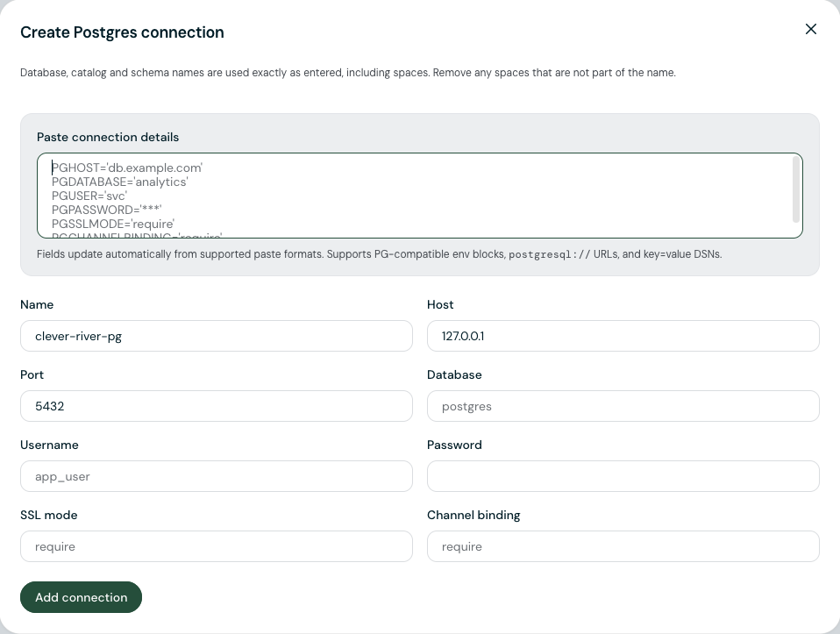The height and width of the screenshot is (634, 840).
Task: Click the 'SSL mode' label
Action: 49,515
